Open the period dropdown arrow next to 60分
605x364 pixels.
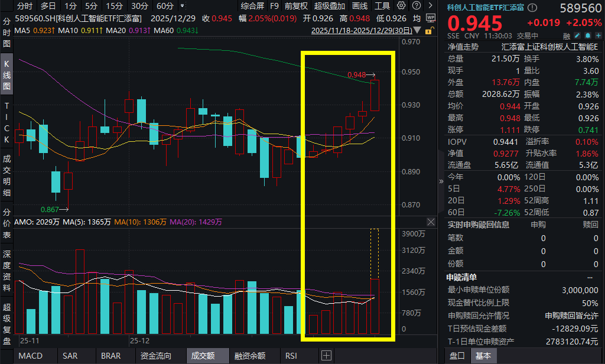click(x=182, y=5)
